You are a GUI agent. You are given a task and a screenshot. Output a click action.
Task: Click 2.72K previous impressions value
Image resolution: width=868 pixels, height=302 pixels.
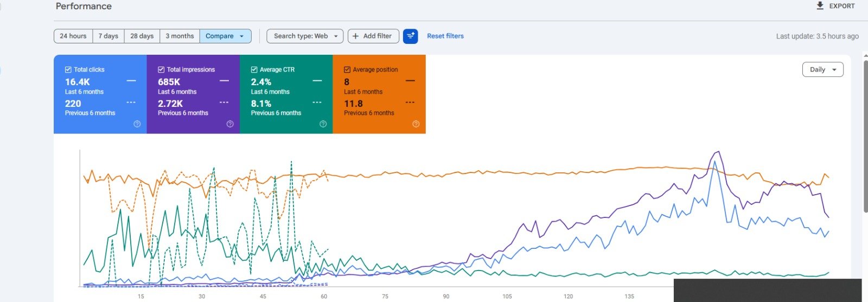pyautogui.click(x=170, y=104)
